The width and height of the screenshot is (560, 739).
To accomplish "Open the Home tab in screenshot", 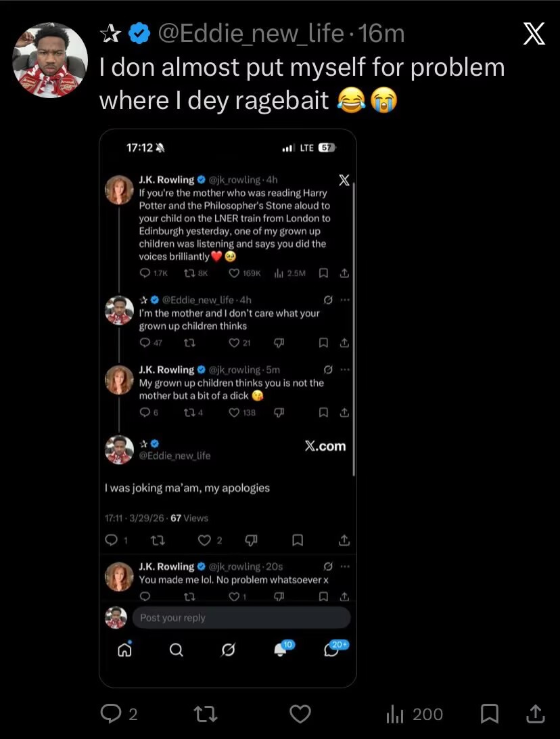I will tap(124, 650).
